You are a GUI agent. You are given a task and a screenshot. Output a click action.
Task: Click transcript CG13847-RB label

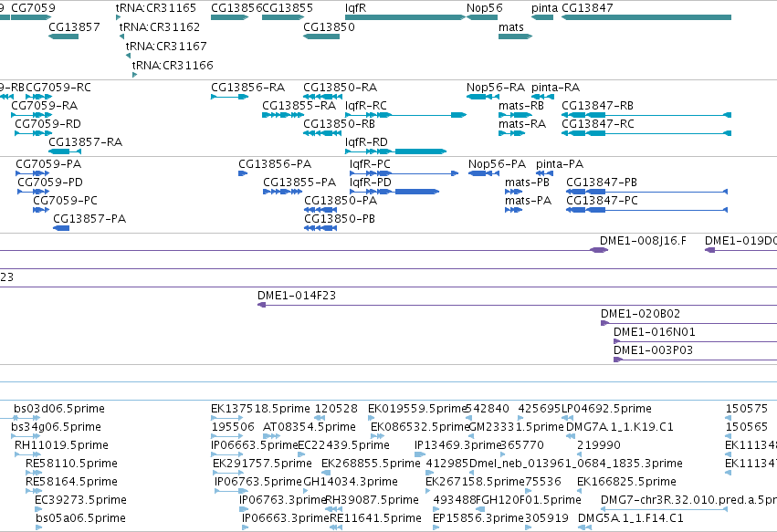(x=597, y=106)
